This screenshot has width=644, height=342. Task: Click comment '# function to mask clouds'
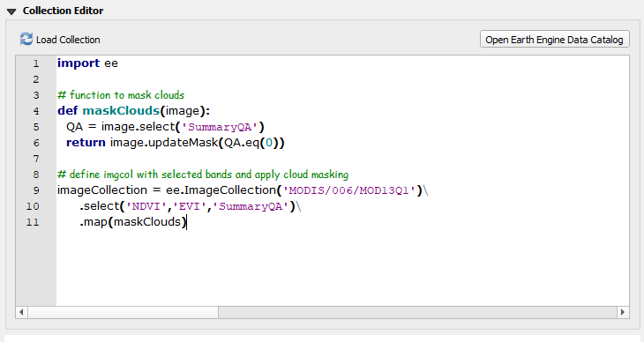click(x=121, y=95)
